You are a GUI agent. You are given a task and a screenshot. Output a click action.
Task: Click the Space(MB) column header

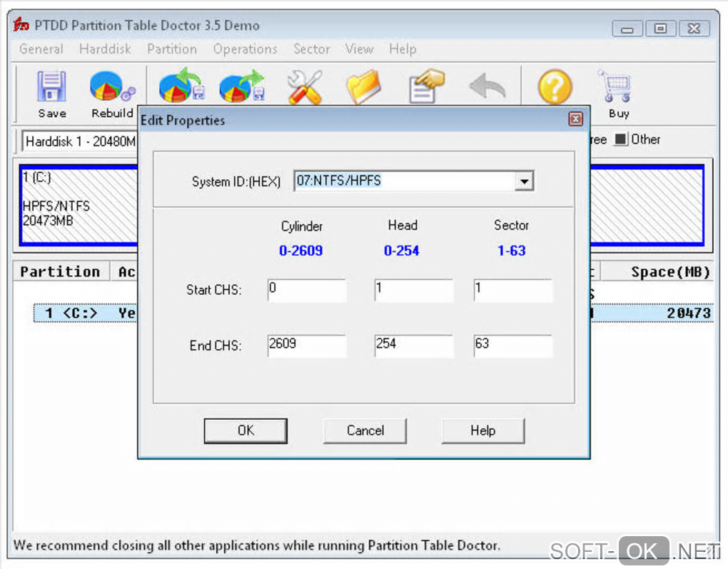pos(657,272)
